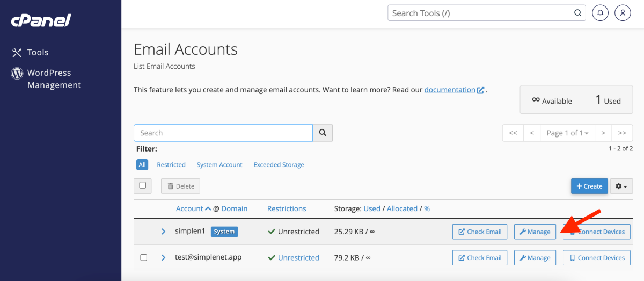Open the documentation link

click(x=450, y=90)
